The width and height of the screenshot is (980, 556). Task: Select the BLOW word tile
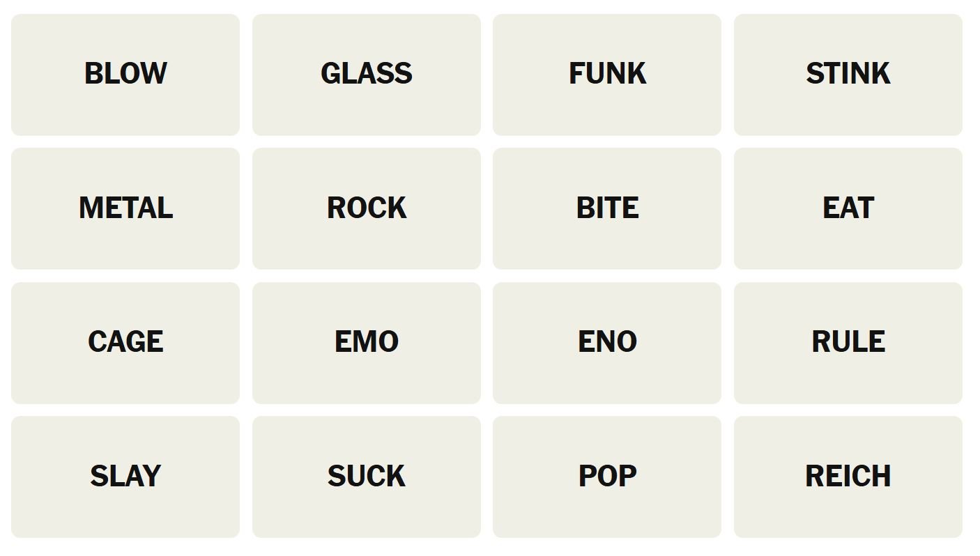pyautogui.click(x=125, y=75)
